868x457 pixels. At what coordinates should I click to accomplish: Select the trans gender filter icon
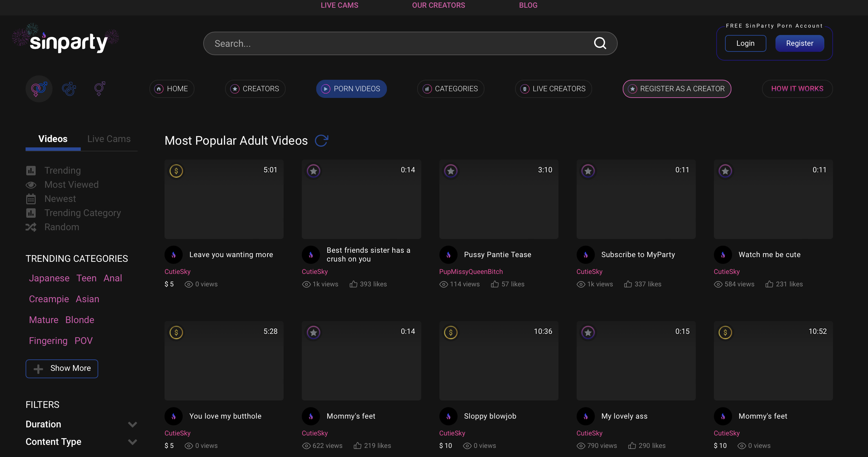[x=99, y=89]
